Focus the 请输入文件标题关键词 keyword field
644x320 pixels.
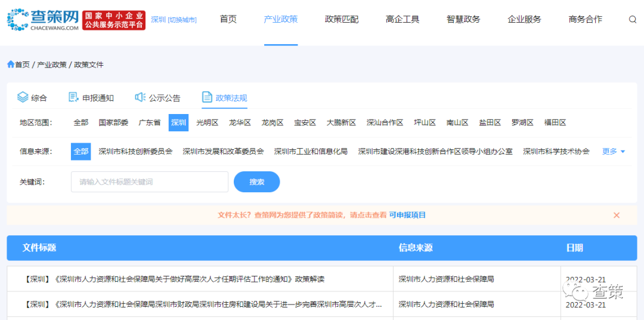point(150,182)
